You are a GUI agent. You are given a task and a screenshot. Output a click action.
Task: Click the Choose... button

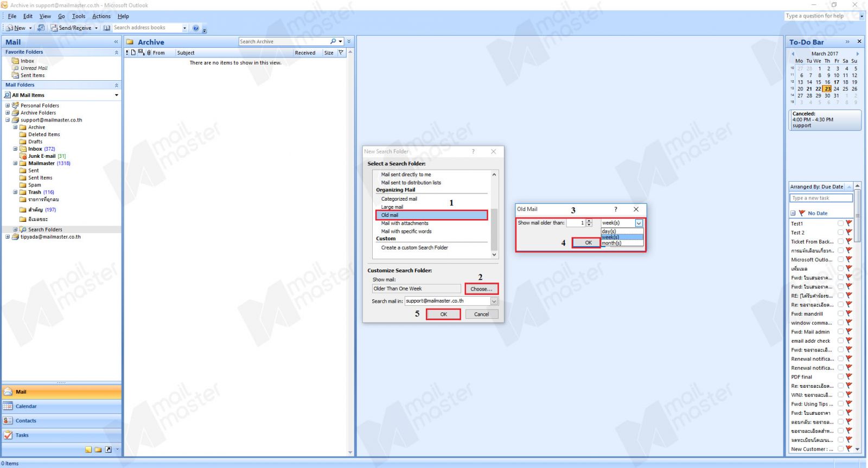point(481,289)
